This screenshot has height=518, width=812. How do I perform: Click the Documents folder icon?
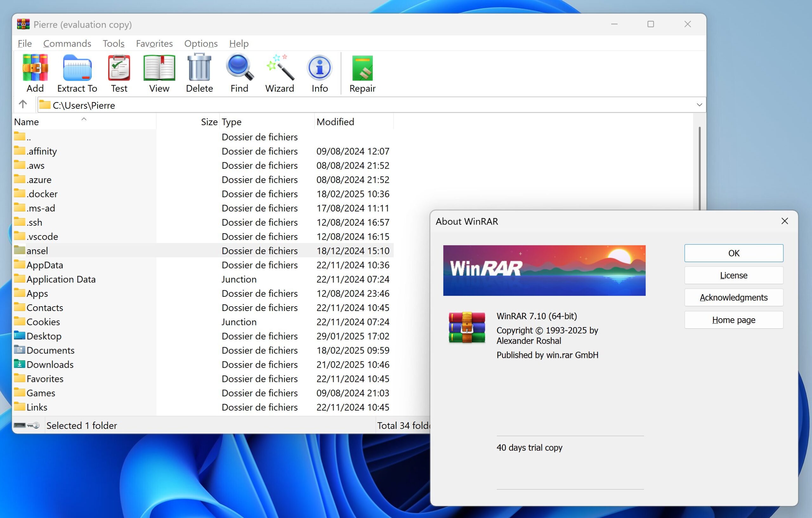click(20, 350)
